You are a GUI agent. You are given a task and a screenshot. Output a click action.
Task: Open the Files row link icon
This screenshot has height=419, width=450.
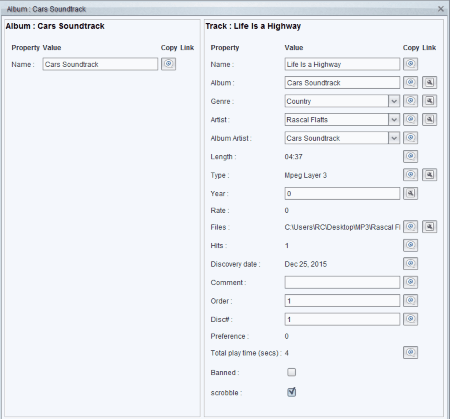click(x=429, y=227)
